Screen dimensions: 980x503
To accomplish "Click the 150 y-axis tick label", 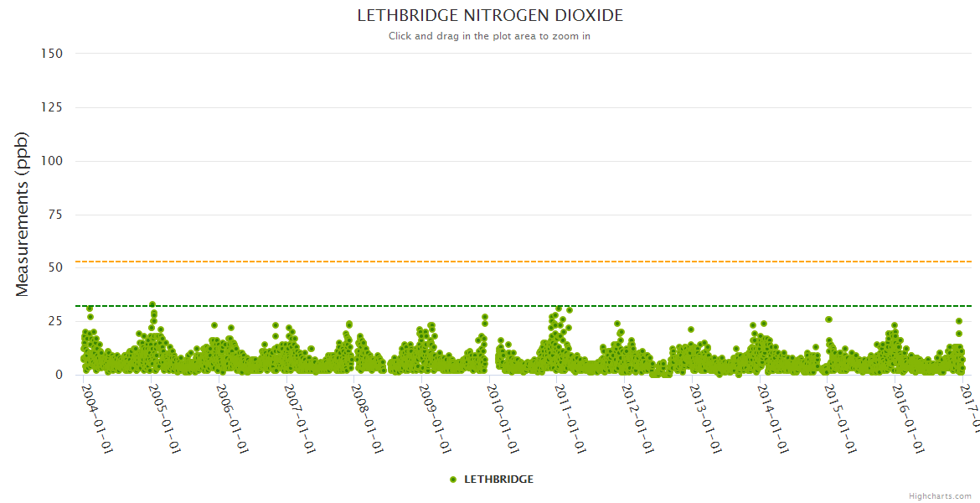I will 51,54.
